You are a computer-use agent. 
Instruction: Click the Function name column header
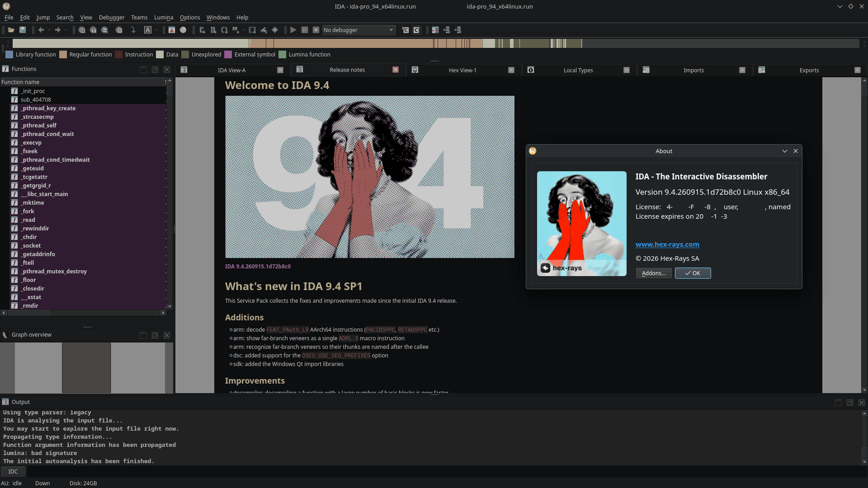83,82
